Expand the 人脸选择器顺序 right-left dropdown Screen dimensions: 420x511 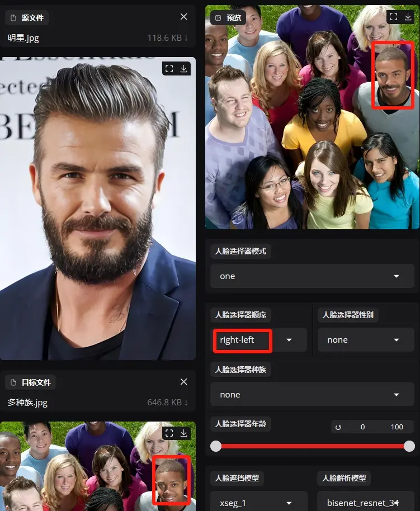[289, 340]
